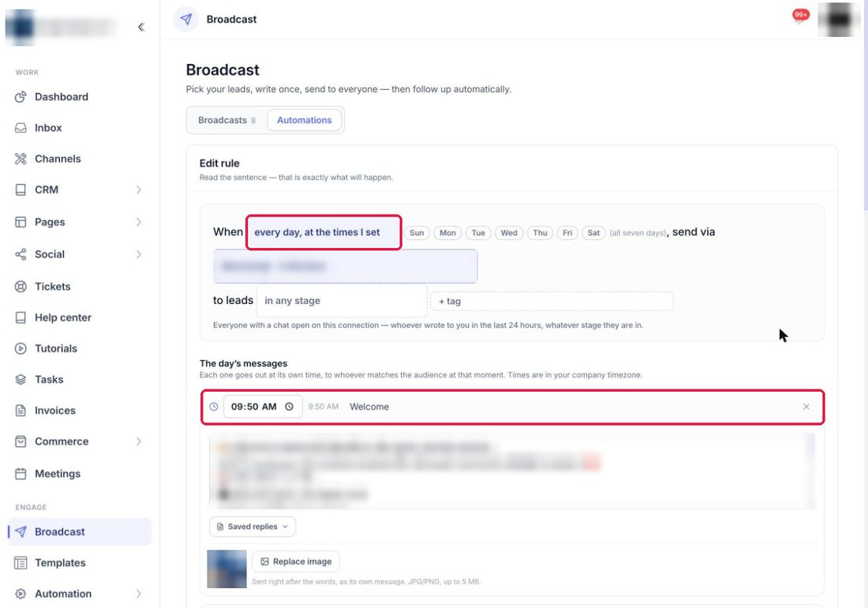Click the Pages layout icon
Viewport: 868px width, 608px height.
pyautogui.click(x=21, y=222)
